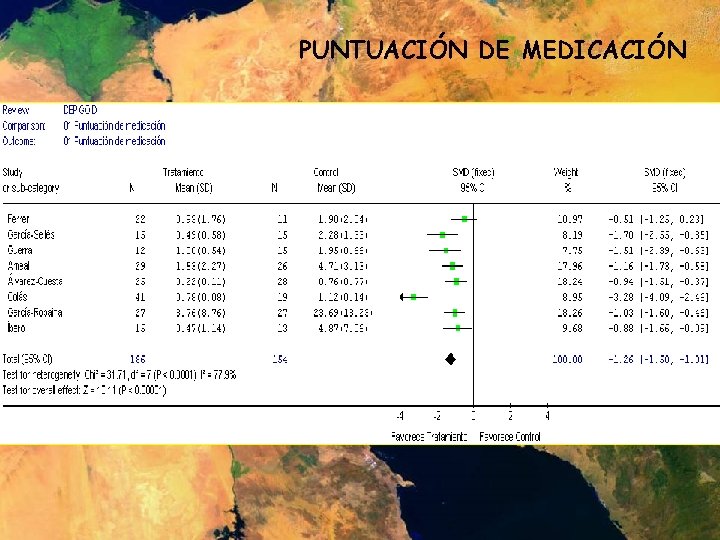The width and height of the screenshot is (720, 540).
Task: Click the green square on Ibero's plot line
Action: 458,328
